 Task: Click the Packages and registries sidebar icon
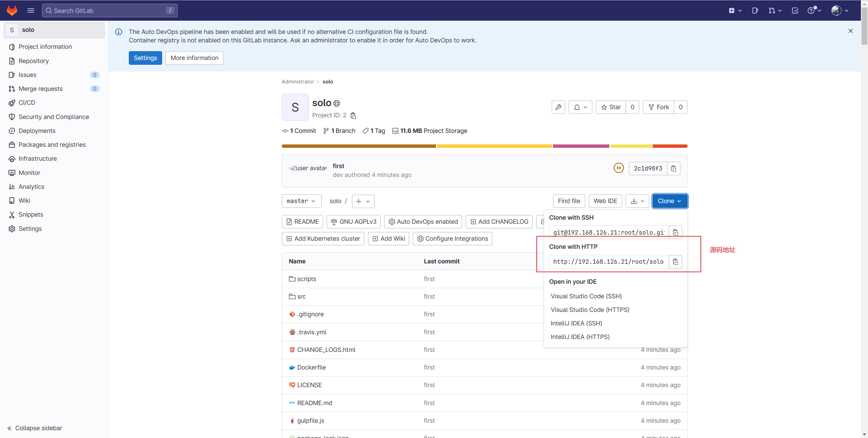[x=12, y=145]
